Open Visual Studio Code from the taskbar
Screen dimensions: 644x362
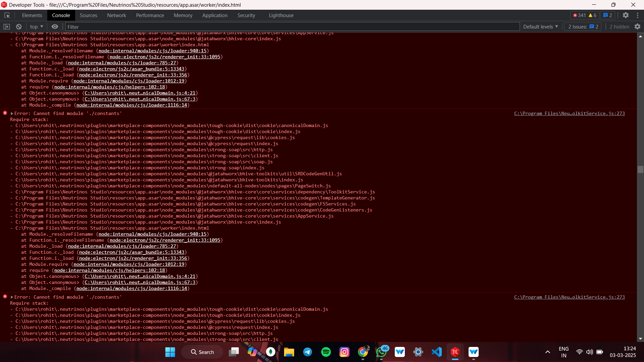[437, 352]
